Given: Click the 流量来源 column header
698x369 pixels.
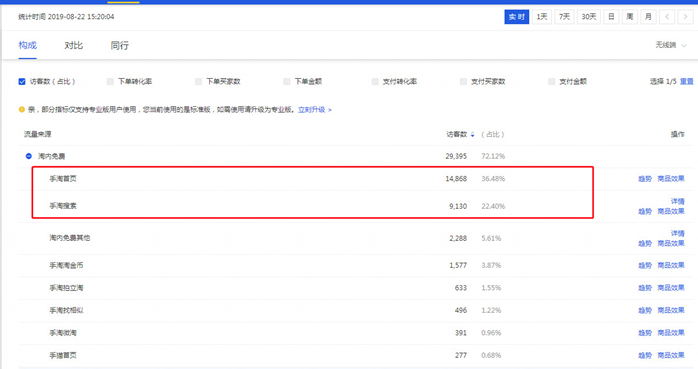Looking at the screenshot, I should click(x=37, y=134).
